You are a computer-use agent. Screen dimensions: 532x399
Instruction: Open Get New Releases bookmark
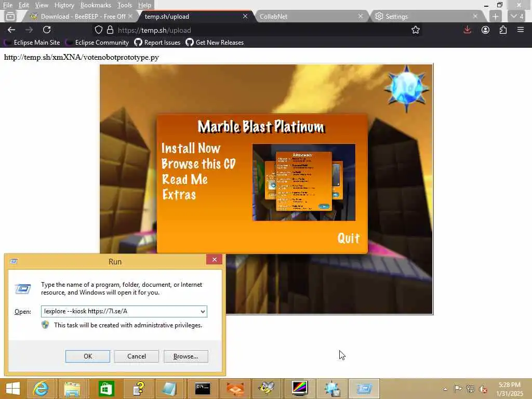[x=215, y=43]
